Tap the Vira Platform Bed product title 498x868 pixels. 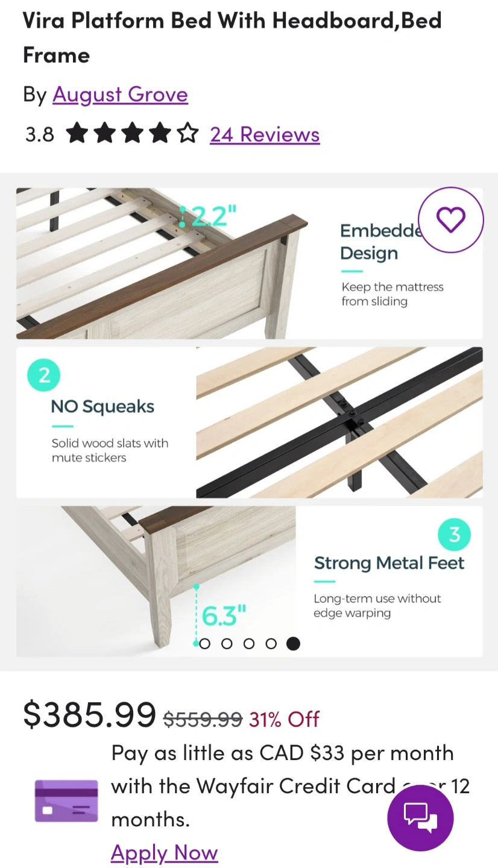(x=232, y=37)
